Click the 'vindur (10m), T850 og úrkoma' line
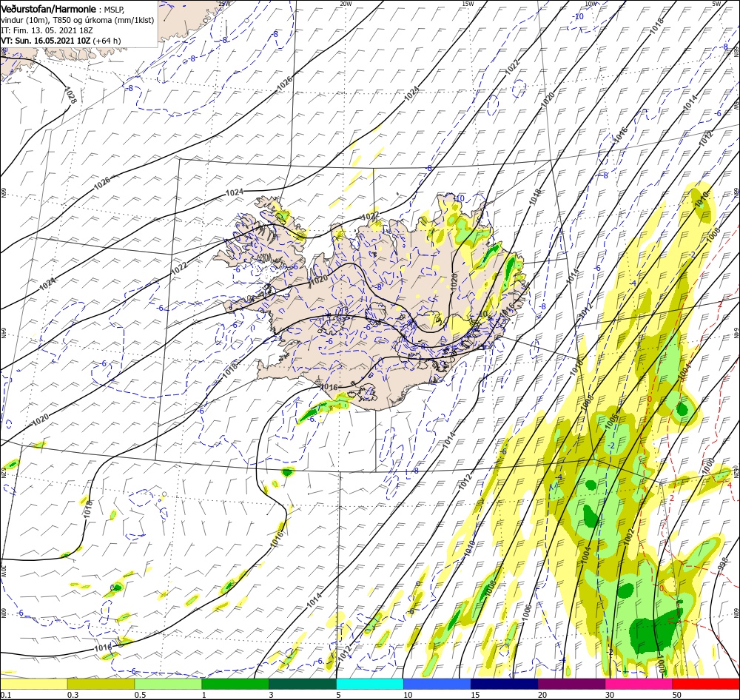 (x=78, y=20)
